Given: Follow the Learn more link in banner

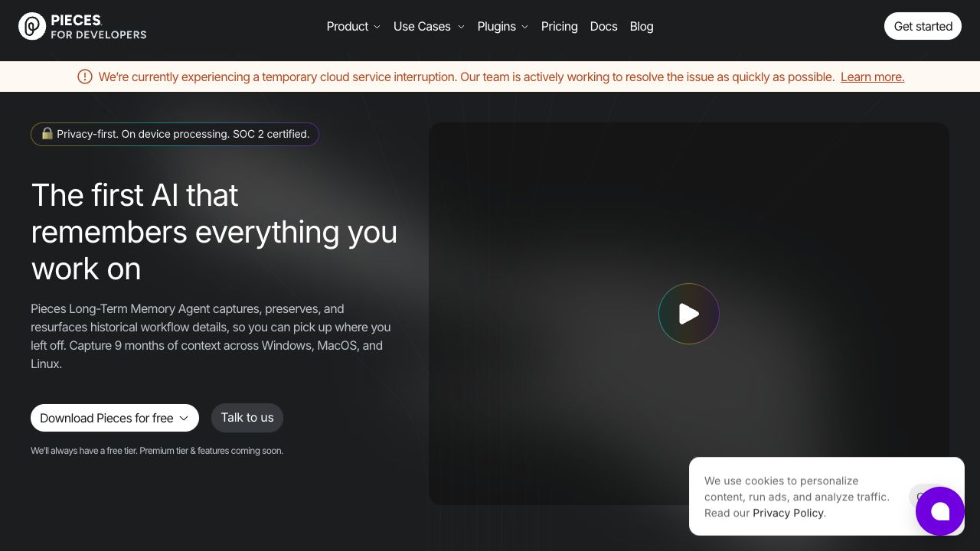Looking at the screenshot, I should [872, 77].
